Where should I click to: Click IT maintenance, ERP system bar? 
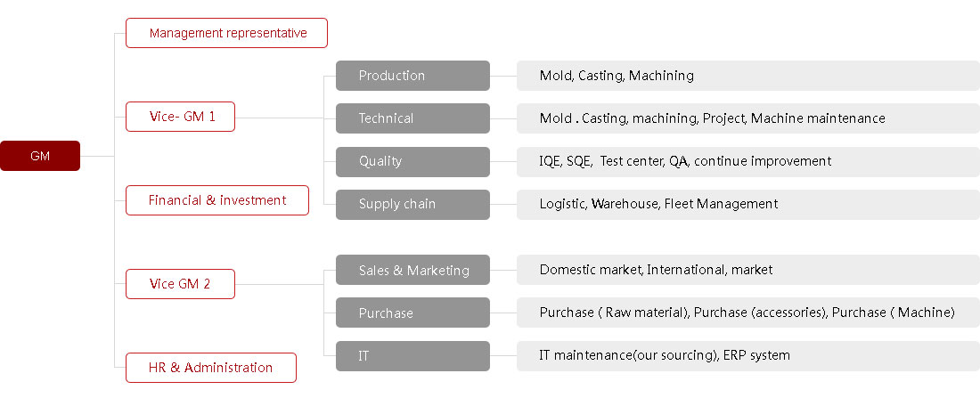tap(748, 356)
